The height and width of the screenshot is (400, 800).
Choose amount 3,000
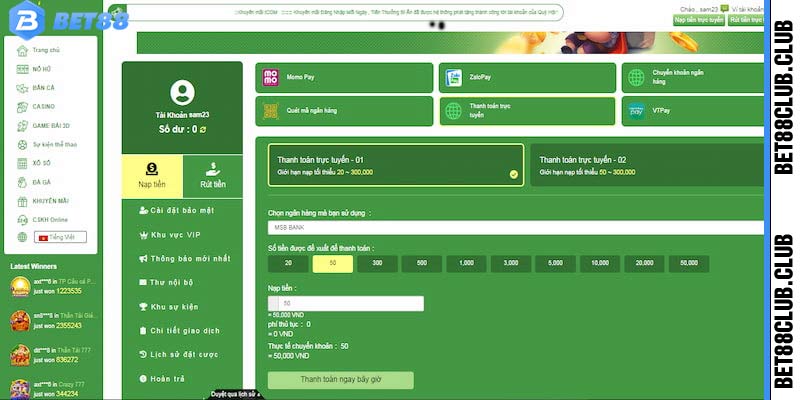coord(511,264)
